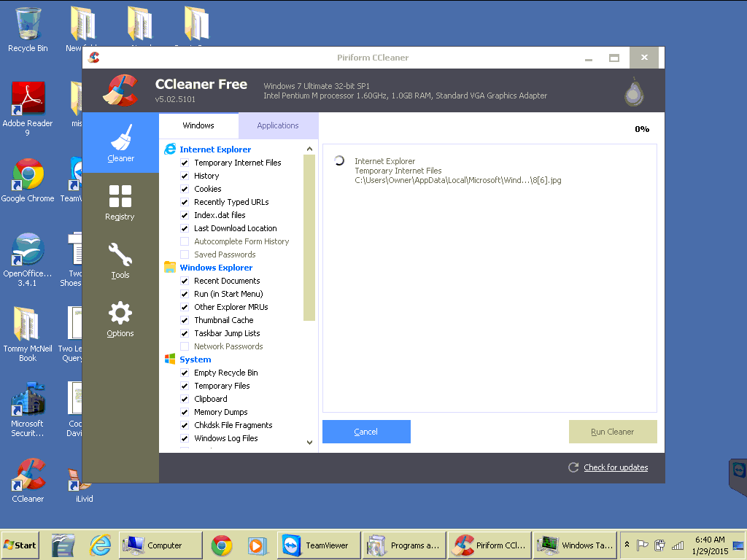Switch to Programs a... taskbar window

[404, 545]
